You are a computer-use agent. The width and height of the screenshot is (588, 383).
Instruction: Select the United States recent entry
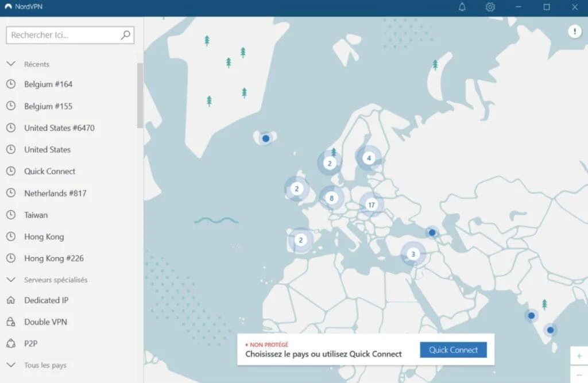[x=47, y=150]
